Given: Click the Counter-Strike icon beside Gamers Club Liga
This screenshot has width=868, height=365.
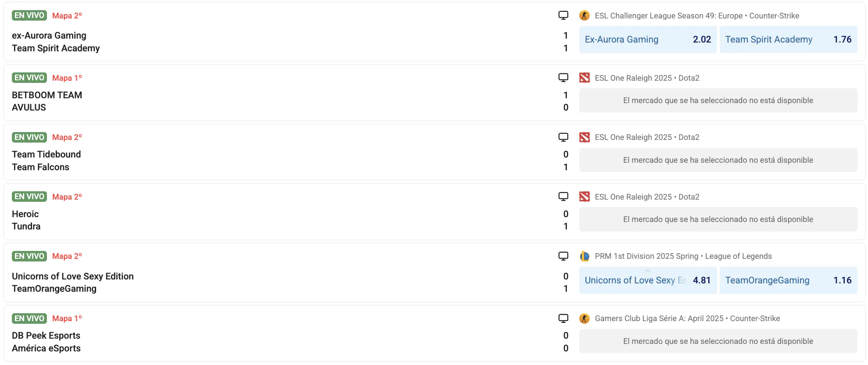Looking at the screenshot, I should point(584,318).
